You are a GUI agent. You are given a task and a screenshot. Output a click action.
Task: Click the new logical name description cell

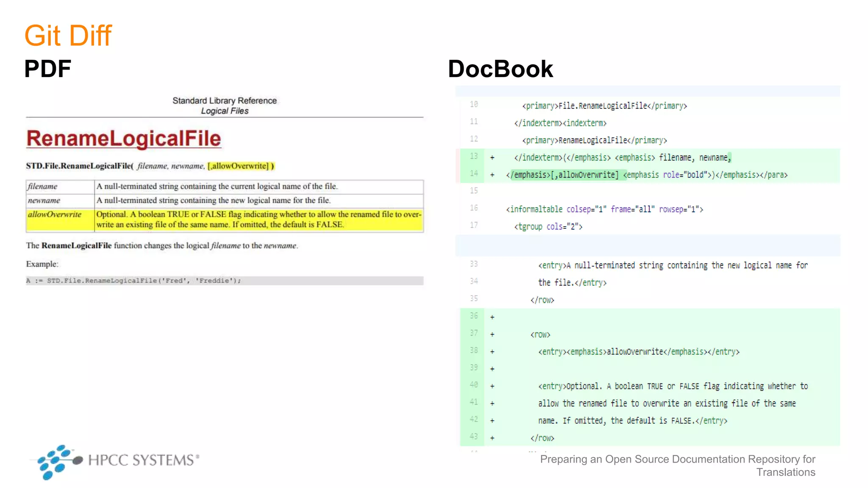click(259, 200)
